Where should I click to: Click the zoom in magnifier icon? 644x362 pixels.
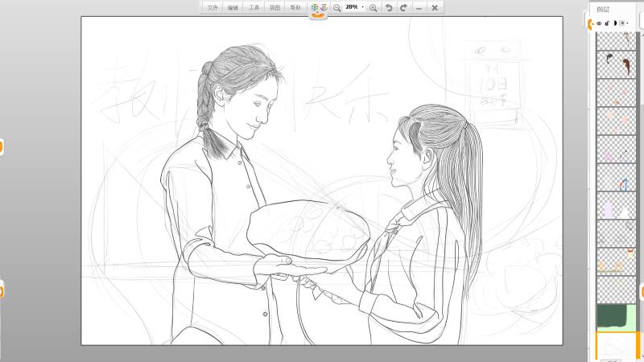(x=374, y=7)
